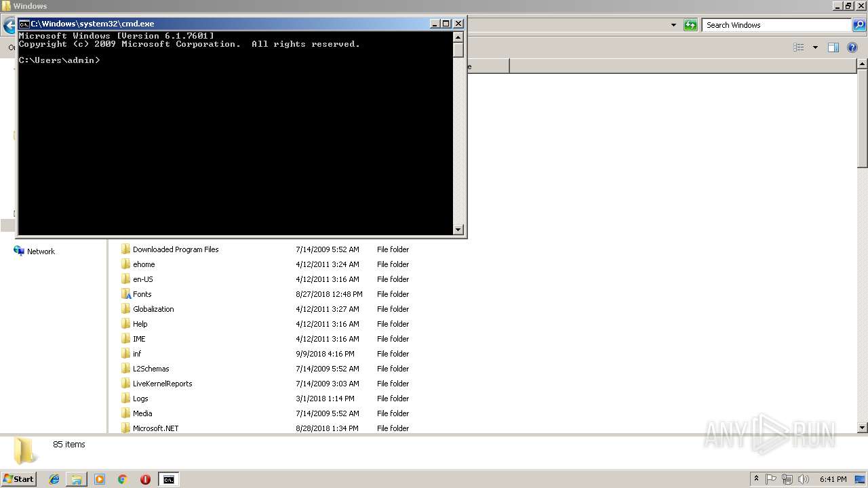
Task: Click the 6:41 PM clock
Action: pyautogui.click(x=833, y=479)
